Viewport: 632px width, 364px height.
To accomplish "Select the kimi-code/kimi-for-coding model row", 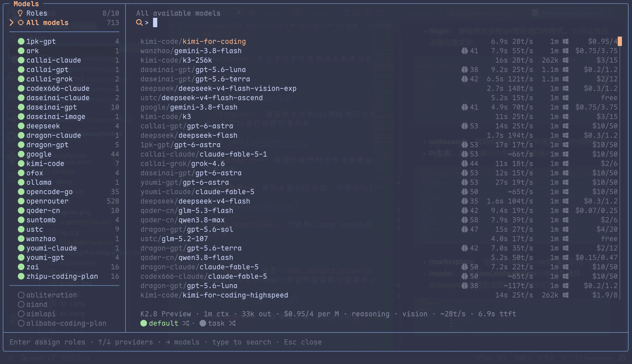I will click(379, 41).
